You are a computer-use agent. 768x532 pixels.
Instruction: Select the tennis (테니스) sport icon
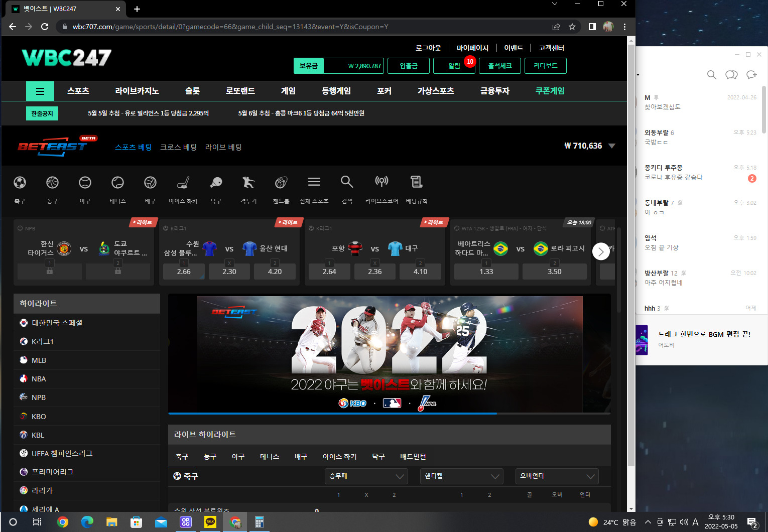(x=117, y=183)
